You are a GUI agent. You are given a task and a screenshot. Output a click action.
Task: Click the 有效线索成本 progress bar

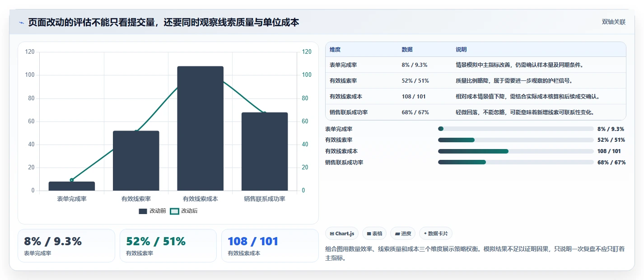pyautogui.click(x=516, y=151)
